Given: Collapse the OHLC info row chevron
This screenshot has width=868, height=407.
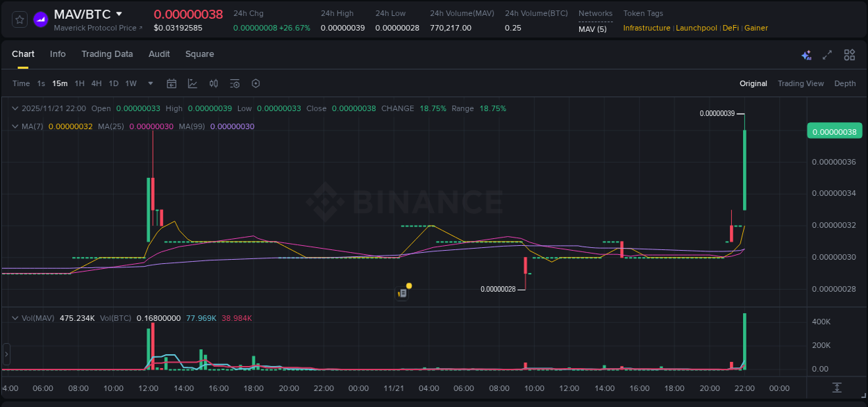Looking at the screenshot, I should coord(15,108).
